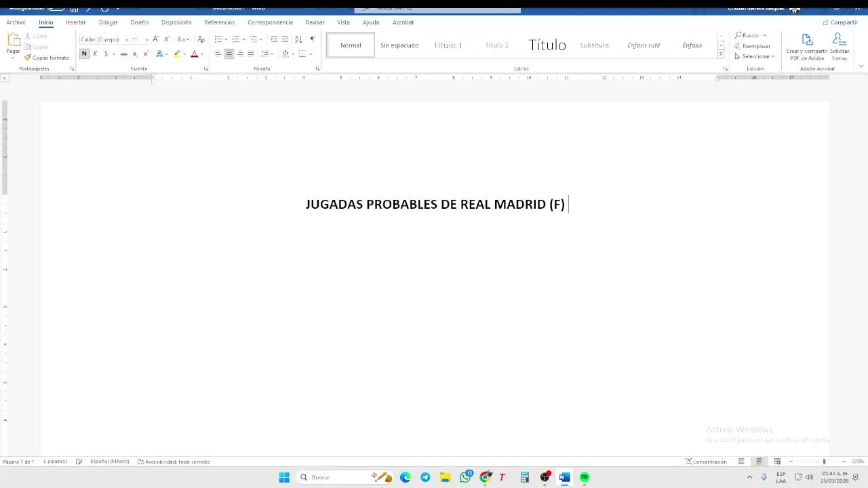This screenshot has height=488, width=868.
Task: Open Fuente dialog launcher
Action: click(206, 68)
